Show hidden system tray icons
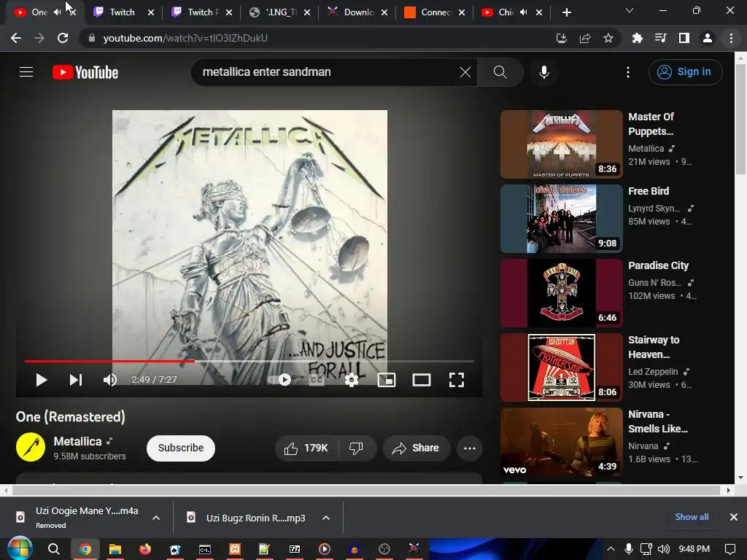The height and width of the screenshot is (560, 747). point(611,550)
